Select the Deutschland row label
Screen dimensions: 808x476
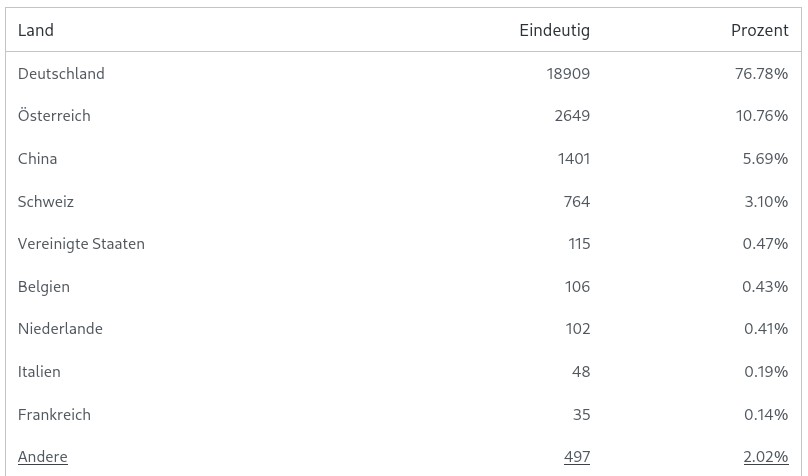[61, 74]
